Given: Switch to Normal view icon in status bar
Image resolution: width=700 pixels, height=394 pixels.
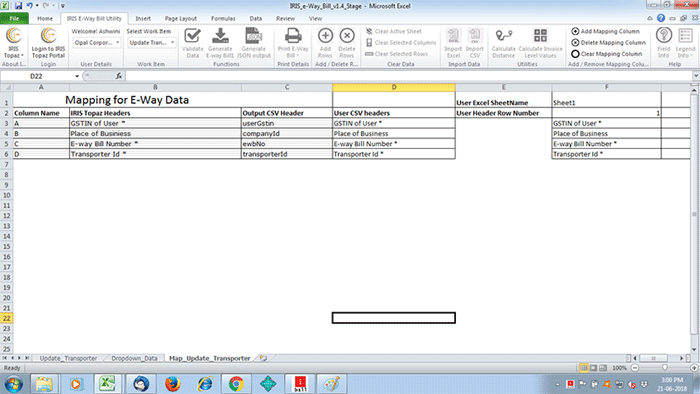Looking at the screenshot, I should point(583,368).
